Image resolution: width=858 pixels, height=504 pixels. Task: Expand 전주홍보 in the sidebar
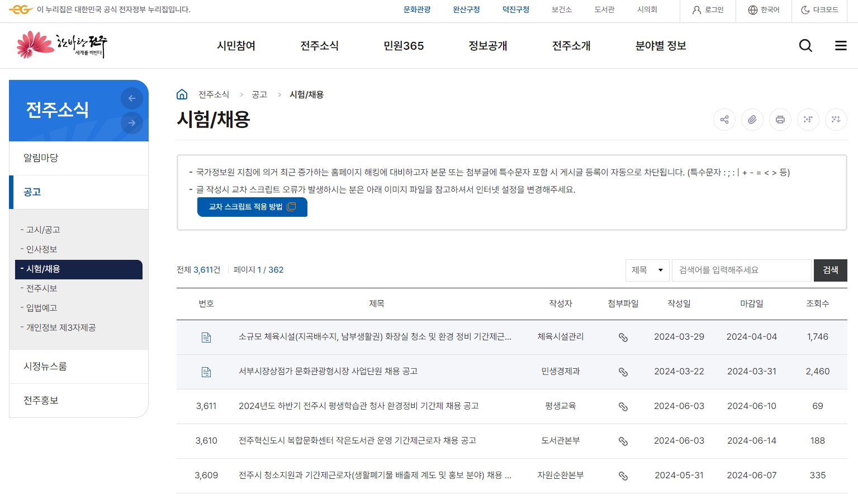79,401
